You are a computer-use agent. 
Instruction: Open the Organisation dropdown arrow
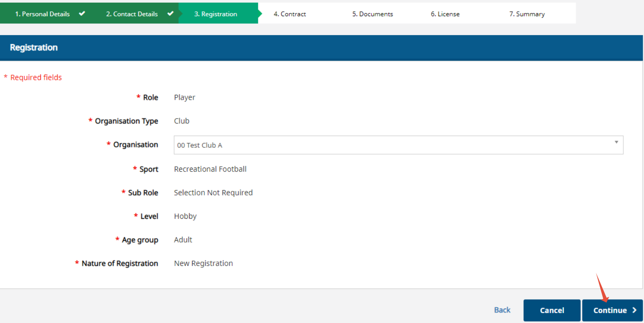pos(616,142)
